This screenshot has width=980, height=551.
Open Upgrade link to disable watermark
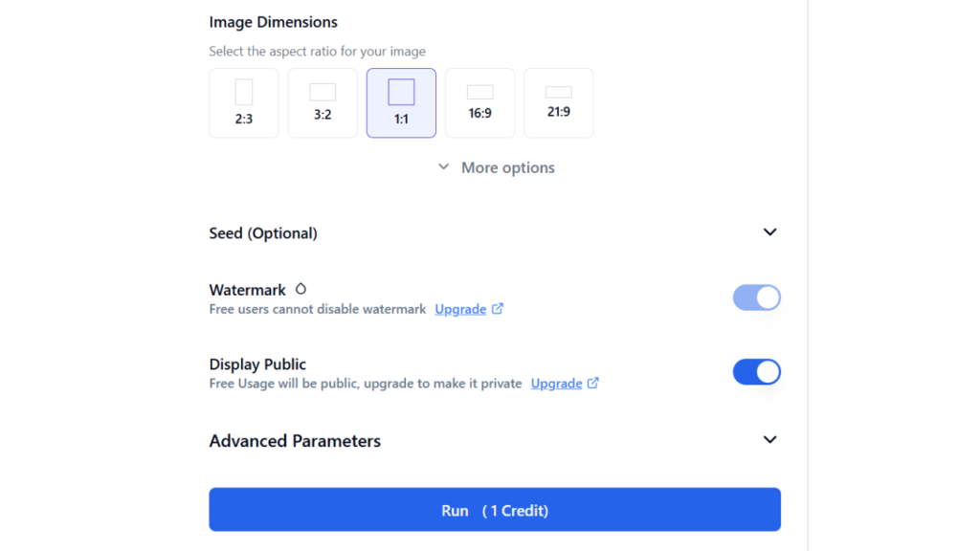[460, 309]
